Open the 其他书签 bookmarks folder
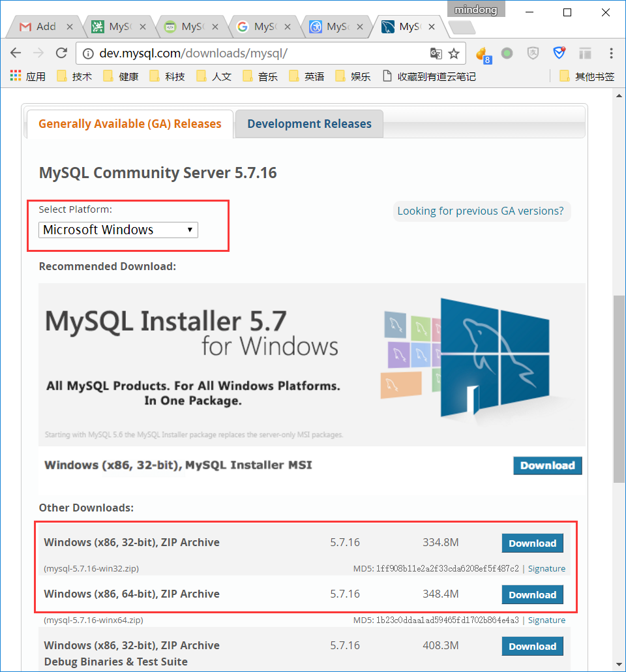The image size is (626, 672). (x=587, y=76)
